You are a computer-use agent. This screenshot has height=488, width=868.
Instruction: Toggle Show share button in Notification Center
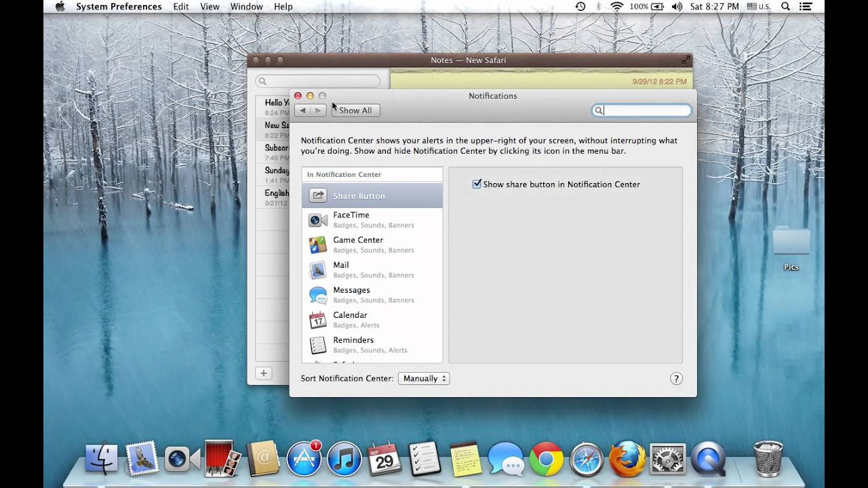coord(477,184)
